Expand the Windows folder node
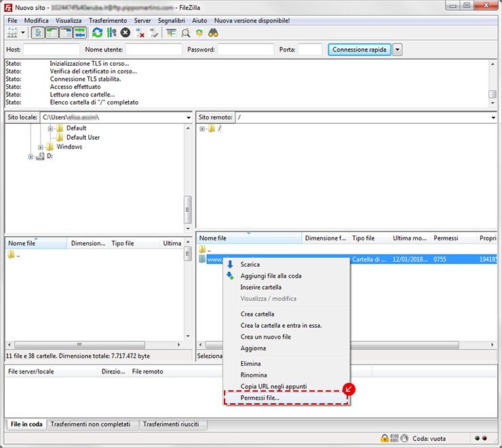This screenshot has height=448, width=502. [x=40, y=147]
